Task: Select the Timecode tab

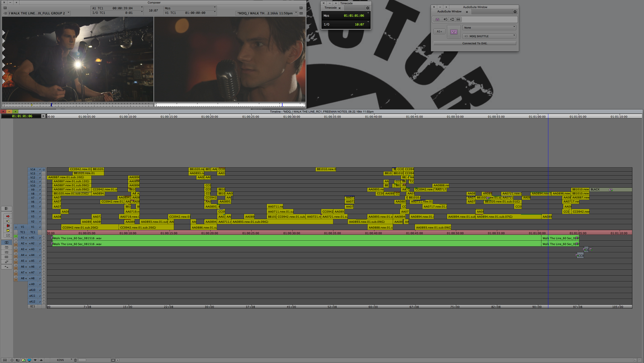Action: (x=331, y=8)
